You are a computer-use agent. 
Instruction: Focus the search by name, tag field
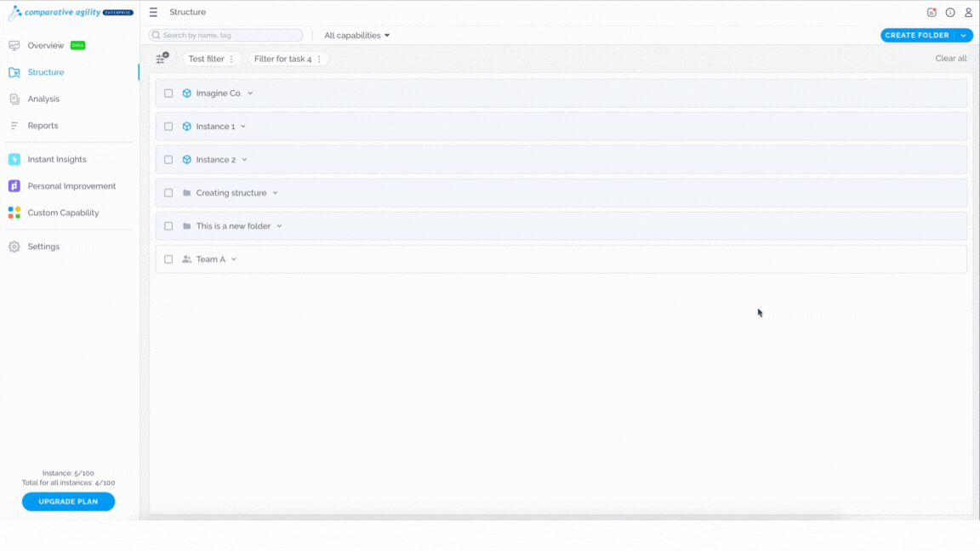pos(226,35)
